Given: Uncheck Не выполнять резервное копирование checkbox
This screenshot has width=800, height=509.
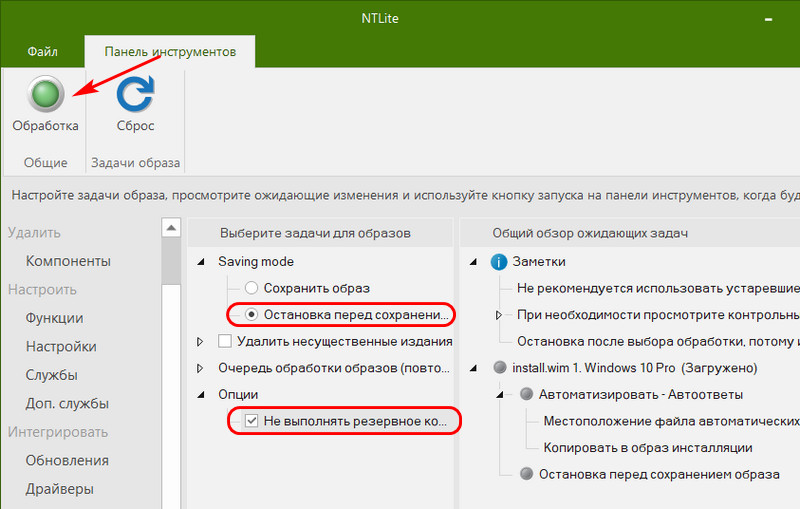Looking at the screenshot, I should [x=251, y=421].
